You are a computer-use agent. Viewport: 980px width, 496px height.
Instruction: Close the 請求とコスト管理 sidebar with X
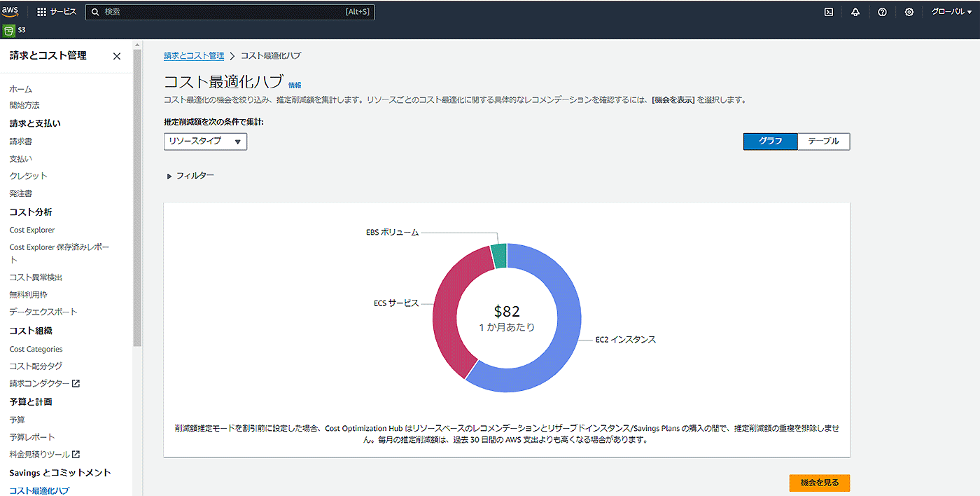coord(117,56)
